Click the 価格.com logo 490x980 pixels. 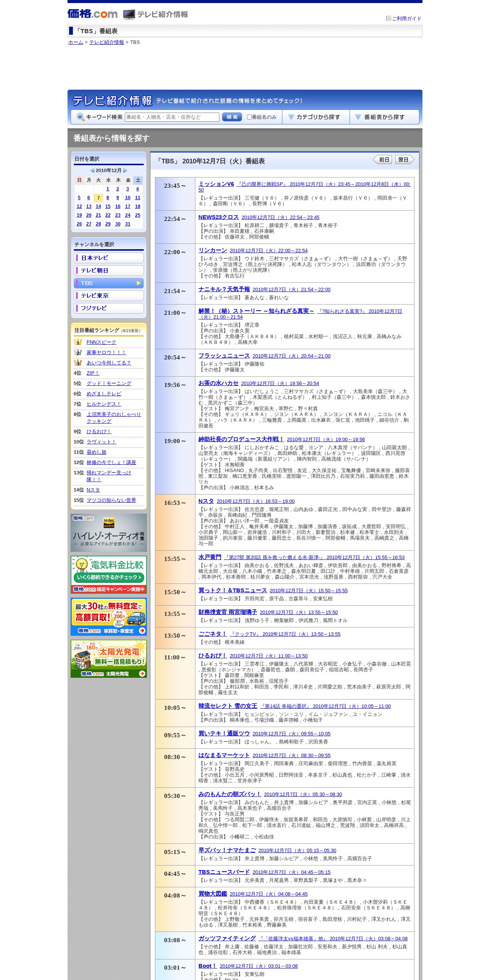92,14
